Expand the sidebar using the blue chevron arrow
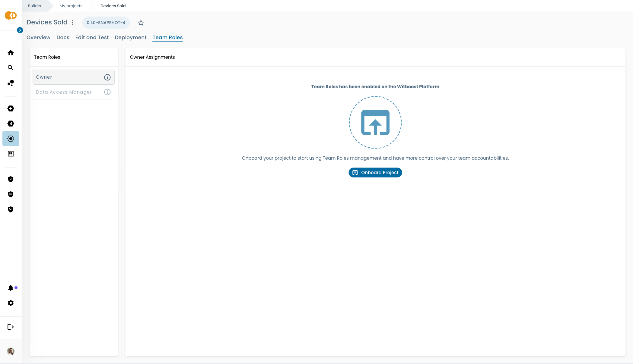The height and width of the screenshot is (364, 633). coord(20,30)
